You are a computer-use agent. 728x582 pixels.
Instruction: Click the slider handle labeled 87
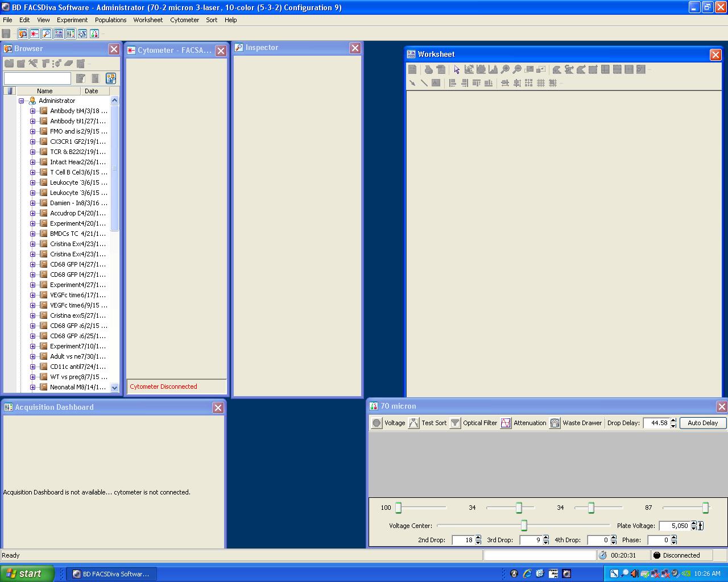pos(705,508)
